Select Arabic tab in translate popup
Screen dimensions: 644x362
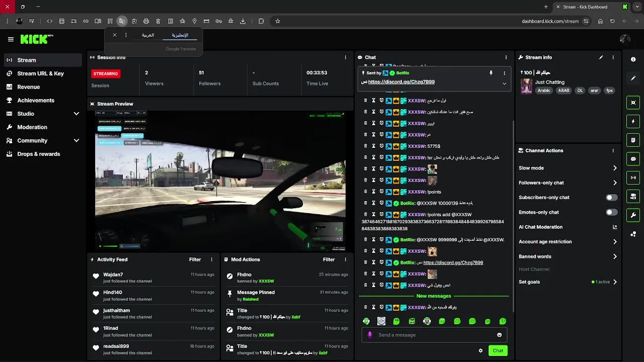coord(148,35)
